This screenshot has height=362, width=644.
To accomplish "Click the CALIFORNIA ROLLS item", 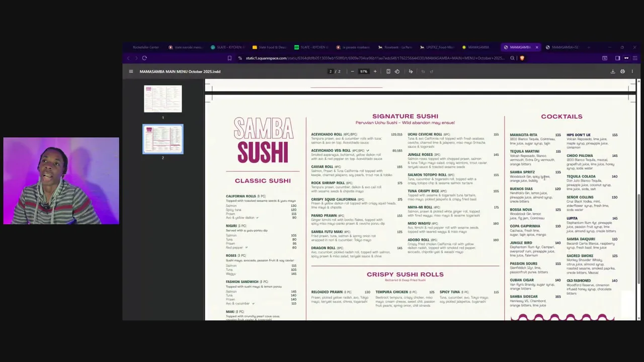I will [241, 196].
